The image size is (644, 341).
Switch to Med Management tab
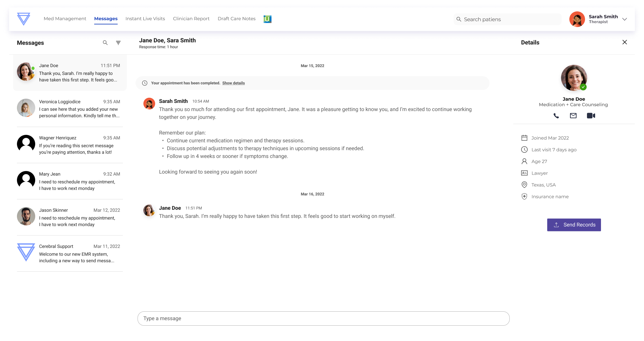[x=65, y=19]
